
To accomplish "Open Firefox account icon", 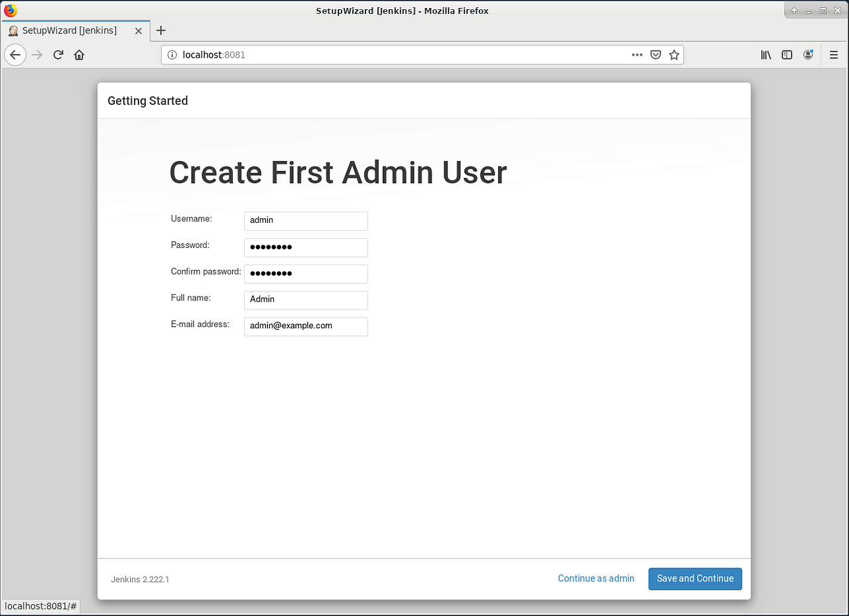I will point(808,55).
